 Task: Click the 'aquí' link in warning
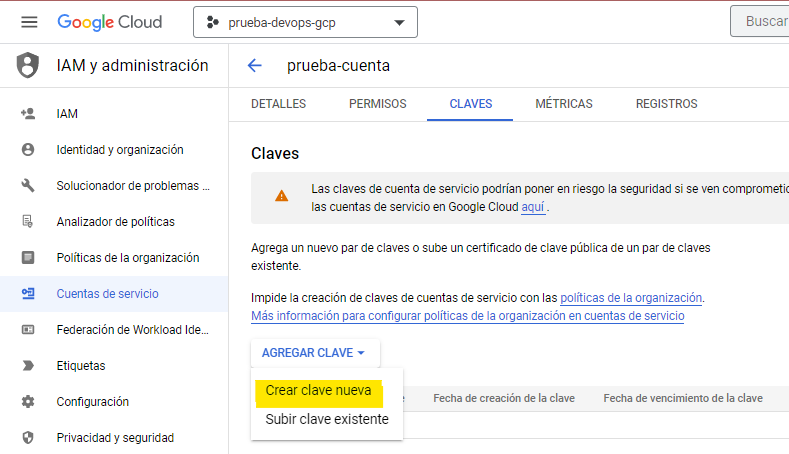(533, 207)
